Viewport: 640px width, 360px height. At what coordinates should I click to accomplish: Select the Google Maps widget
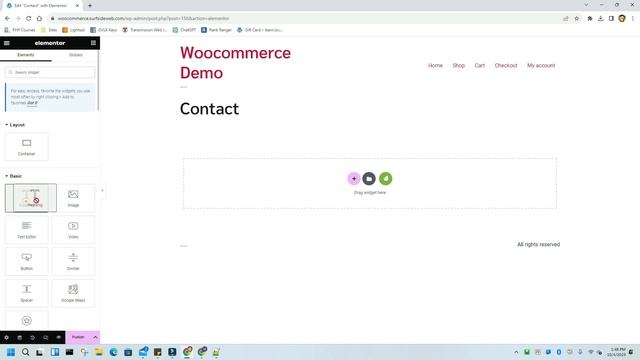73,293
